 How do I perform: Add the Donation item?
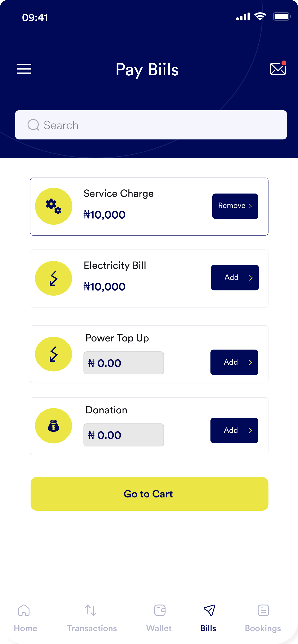[x=234, y=430]
